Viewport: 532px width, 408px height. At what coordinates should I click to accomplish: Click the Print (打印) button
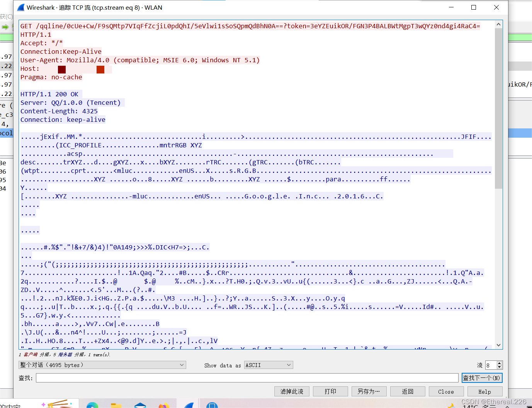point(330,391)
